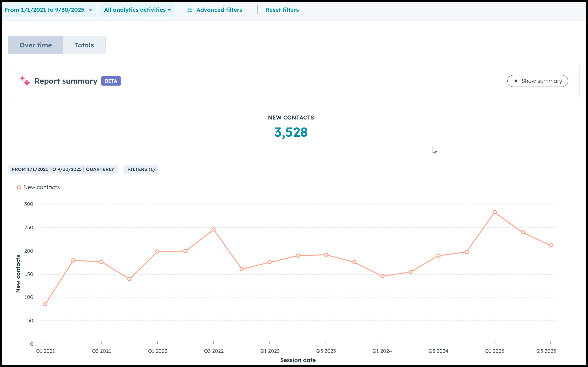588x367 pixels.
Task: Click the quarterly date range chip
Action: pos(63,169)
